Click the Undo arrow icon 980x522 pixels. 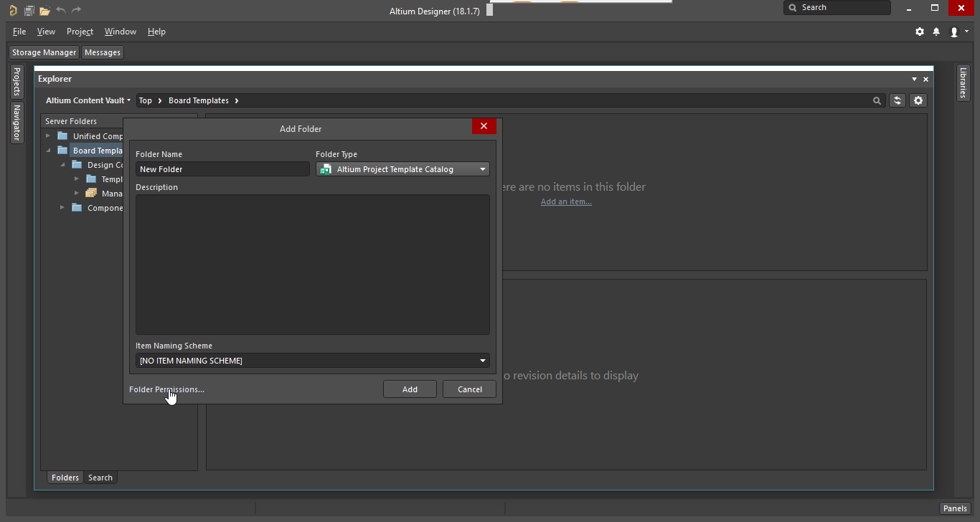coord(61,10)
